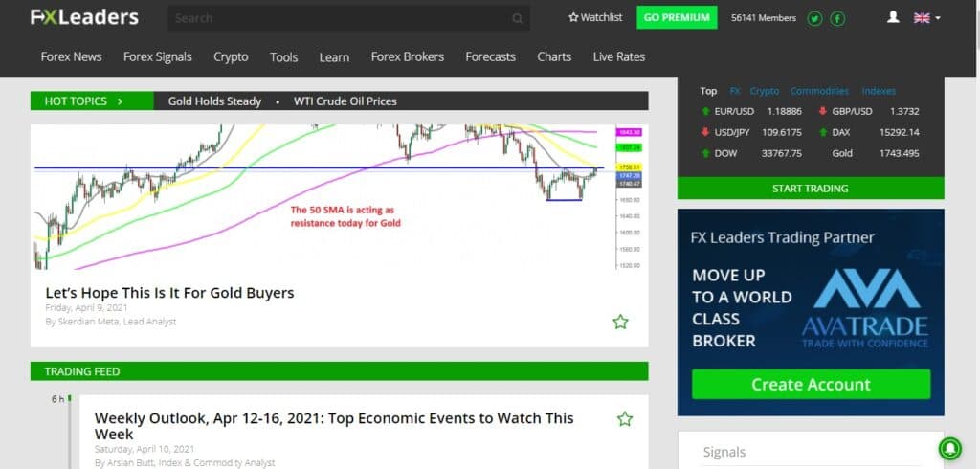
Task: Select the Commodities rates tab
Action: (x=819, y=91)
